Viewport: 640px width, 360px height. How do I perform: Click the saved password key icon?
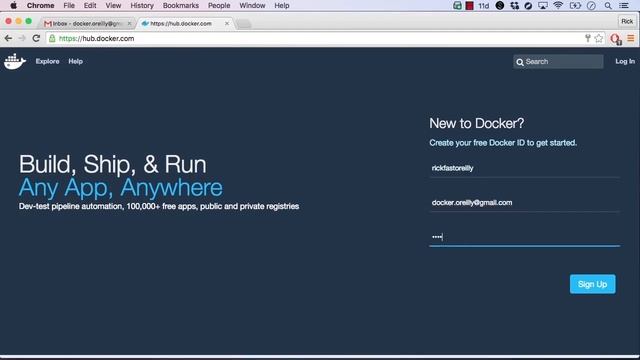pos(588,38)
